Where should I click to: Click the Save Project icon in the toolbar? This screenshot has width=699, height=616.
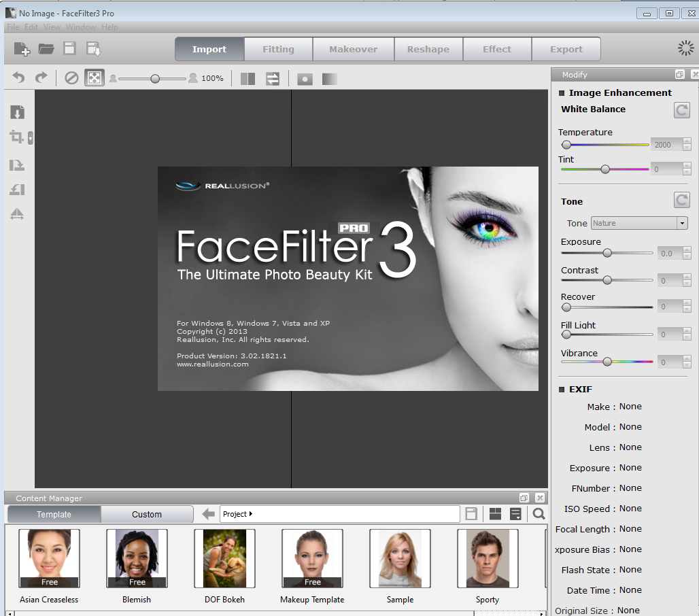click(x=69, y=48)
